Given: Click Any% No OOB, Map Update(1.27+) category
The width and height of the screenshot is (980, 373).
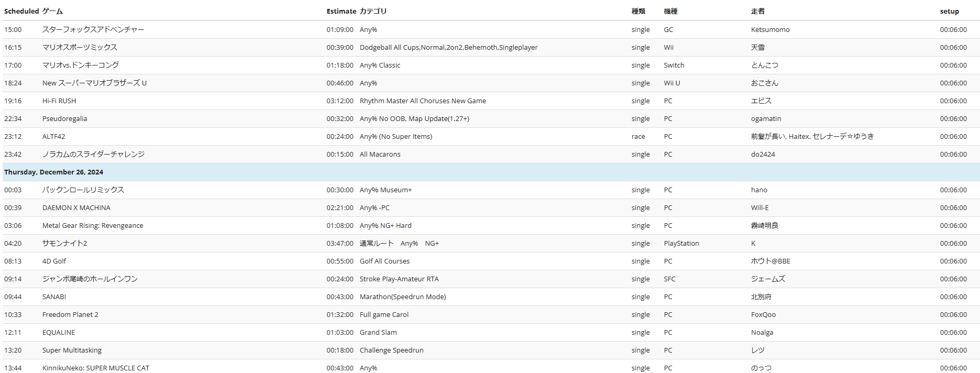Looking at the screenshot, I should (x=415, y=119).
